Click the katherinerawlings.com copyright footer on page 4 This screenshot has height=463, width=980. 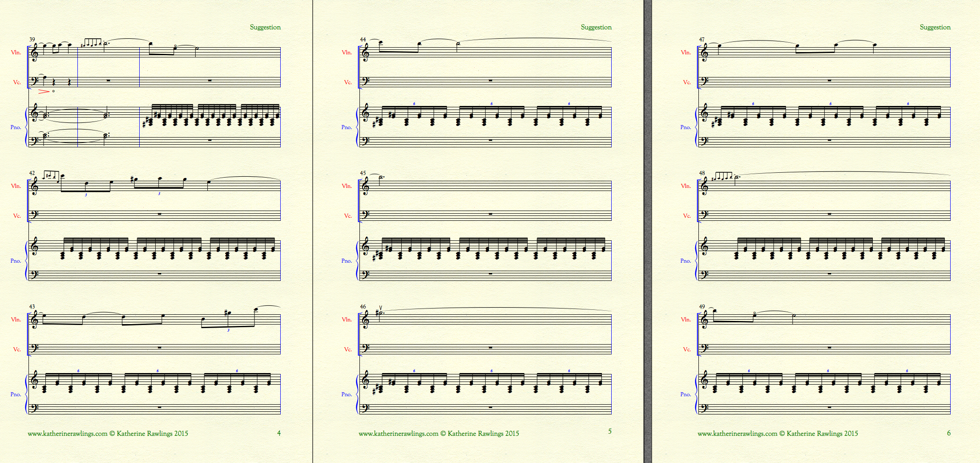point(108,434)
